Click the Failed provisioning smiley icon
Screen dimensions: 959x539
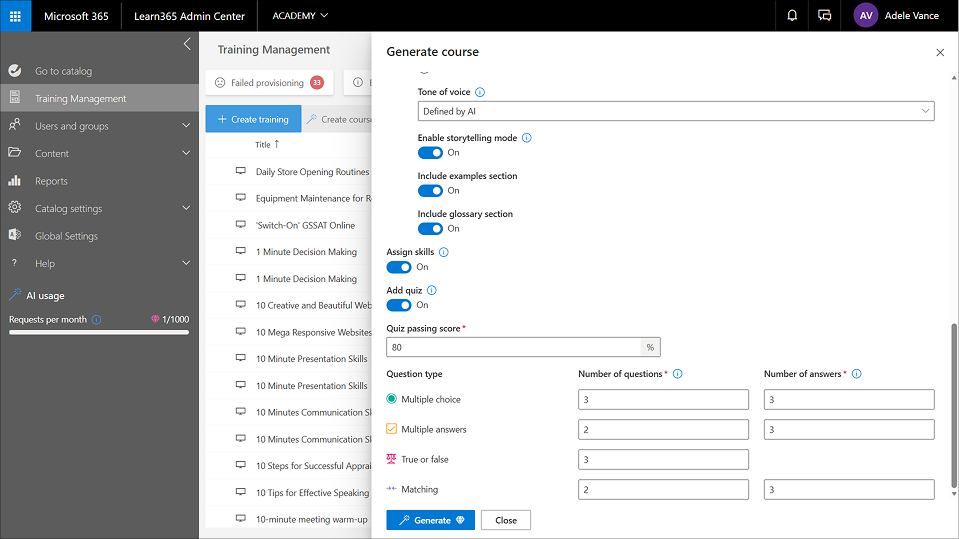click(x=220, y=83)
